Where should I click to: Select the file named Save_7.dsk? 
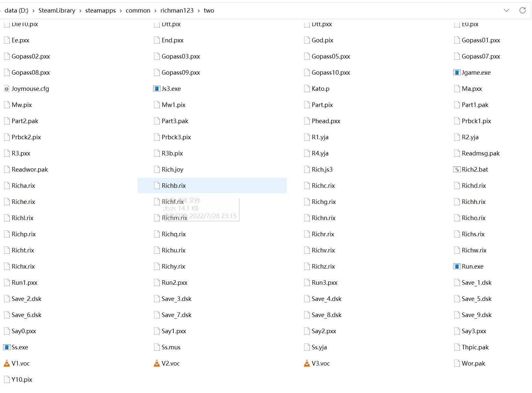tap(177, 315)
